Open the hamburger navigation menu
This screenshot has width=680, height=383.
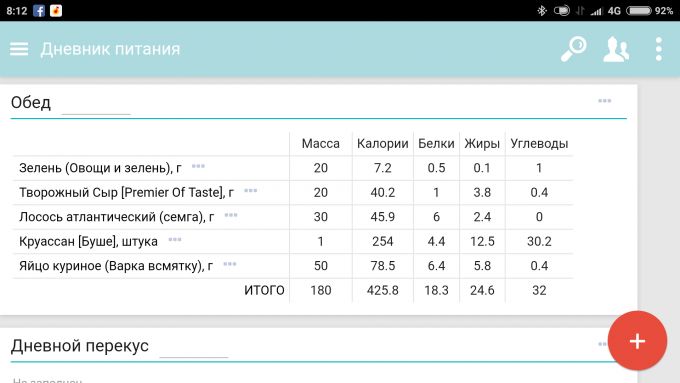[19, 49]
